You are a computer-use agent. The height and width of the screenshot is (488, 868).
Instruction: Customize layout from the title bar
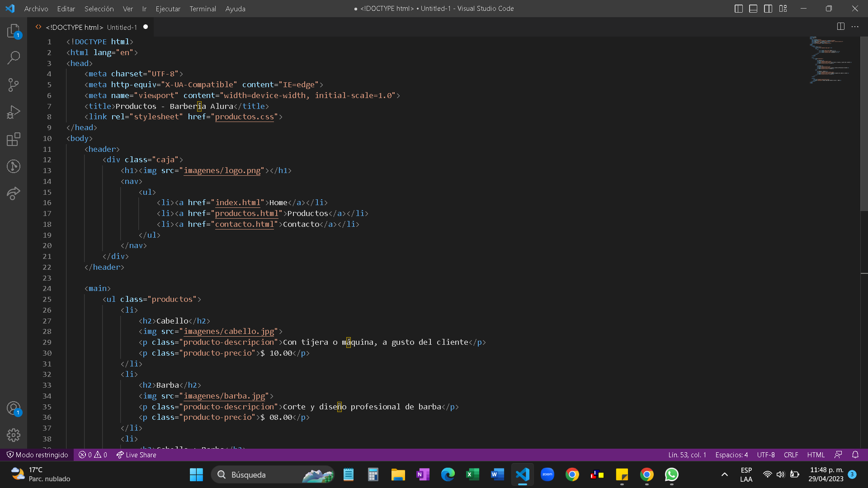coord(783,9)
